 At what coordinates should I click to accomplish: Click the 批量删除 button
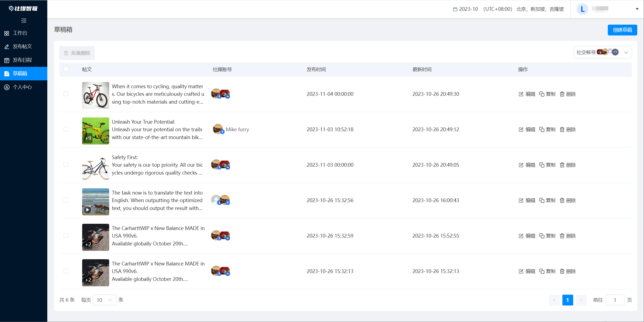(77, 53)
